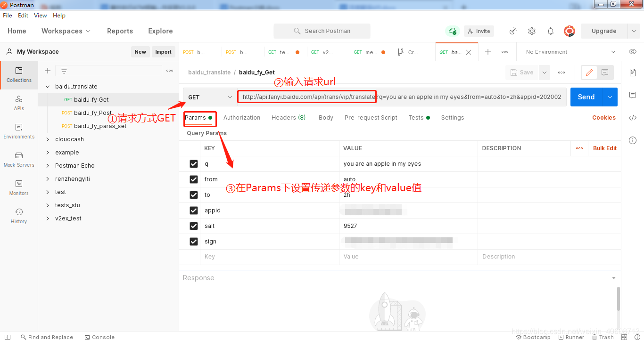Click the collections filter icon
This screenshot has height=340, width=644.
pyautogui.click(x=64, y=71)
